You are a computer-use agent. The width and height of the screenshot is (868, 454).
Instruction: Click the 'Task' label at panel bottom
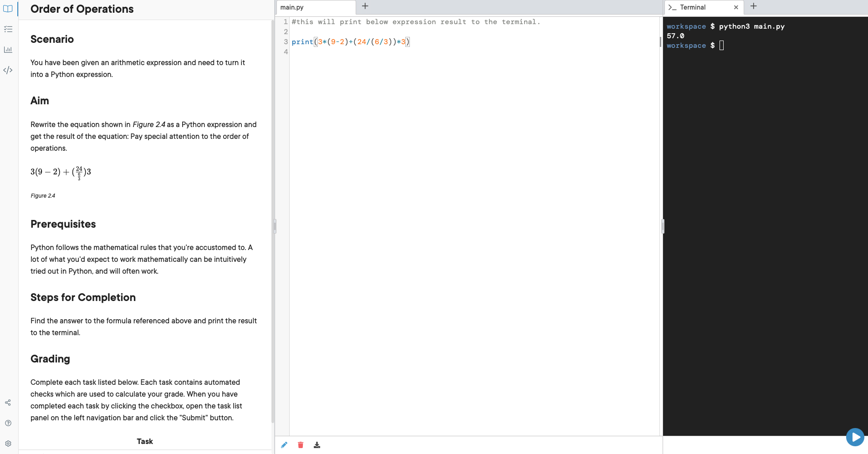click(145, 441)
